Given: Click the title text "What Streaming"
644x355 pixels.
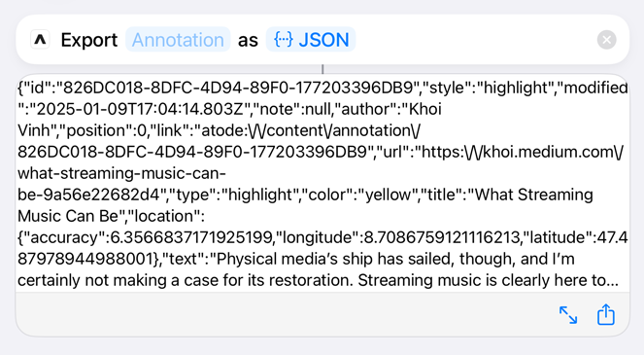Looking at the screenshot, I should pos(533,195).
